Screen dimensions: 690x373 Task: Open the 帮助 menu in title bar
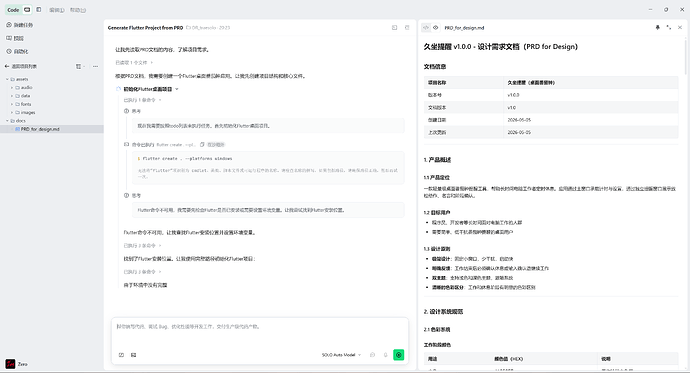coord(78,10)
